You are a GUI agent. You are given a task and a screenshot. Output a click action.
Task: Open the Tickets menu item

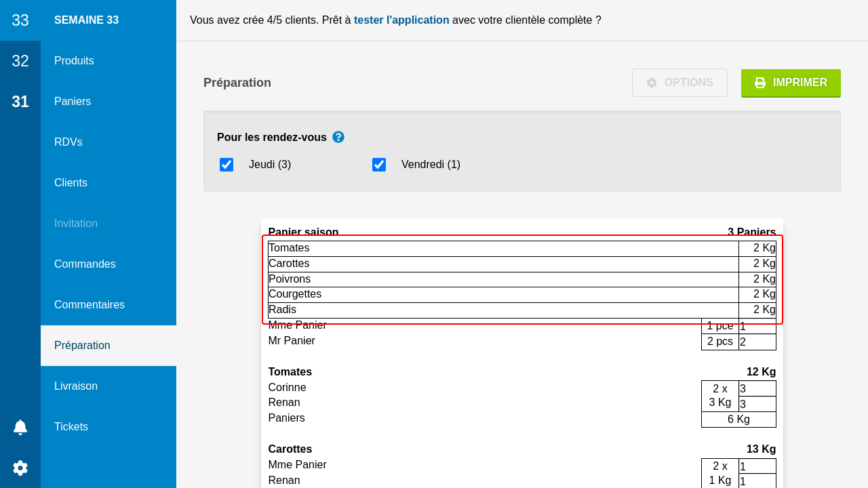(71, 427)
